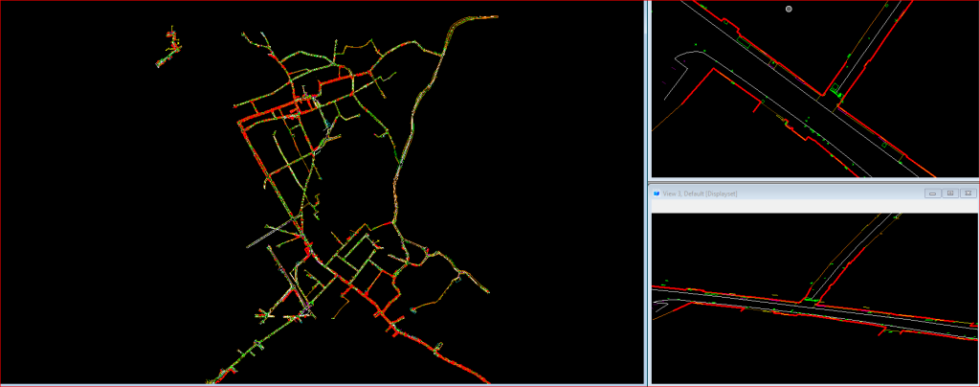
Task: Click empty black area of the overview map
Action: click(x=96, y=239)
